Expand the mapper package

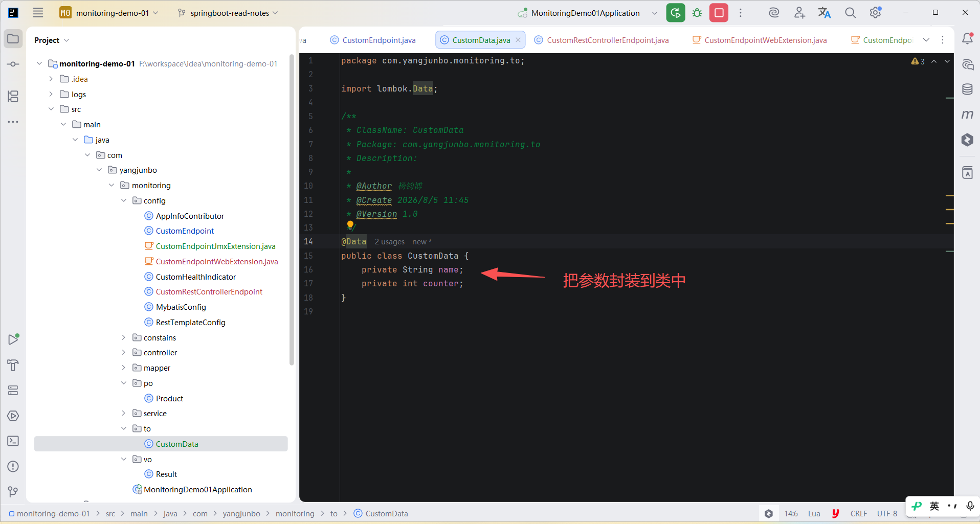pyautogui.click(x=124, y=368)
